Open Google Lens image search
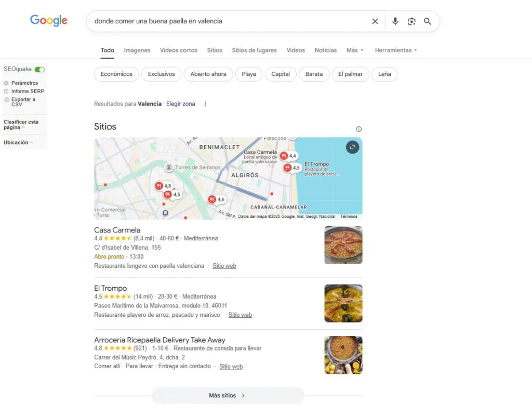The width and height of the screenshot is (532, 413). (x=411, y=21)
